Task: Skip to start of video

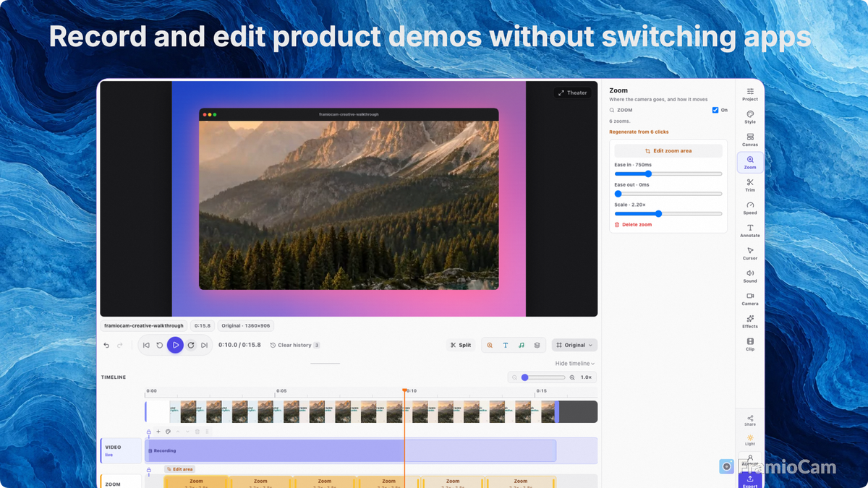Action: coord(146,345)
